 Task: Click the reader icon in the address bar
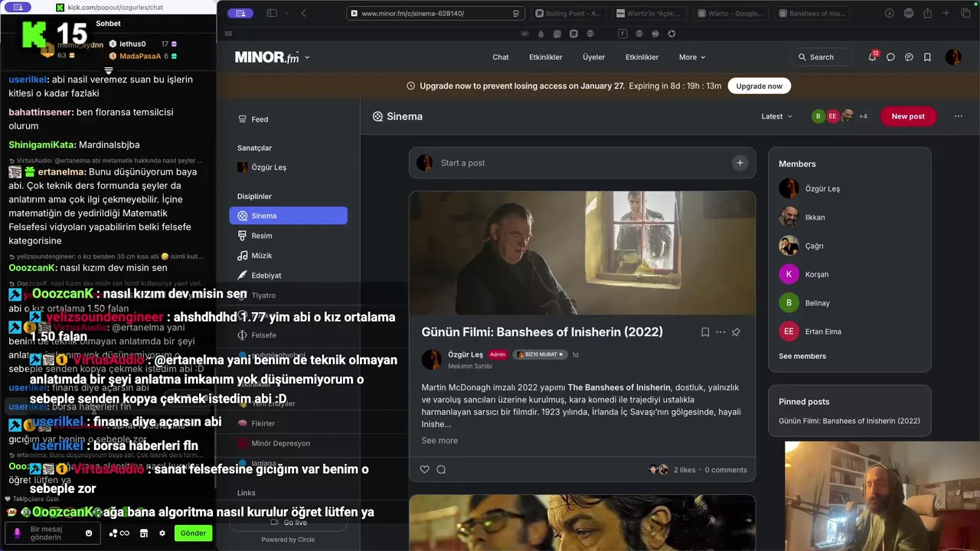click(516, 13)
